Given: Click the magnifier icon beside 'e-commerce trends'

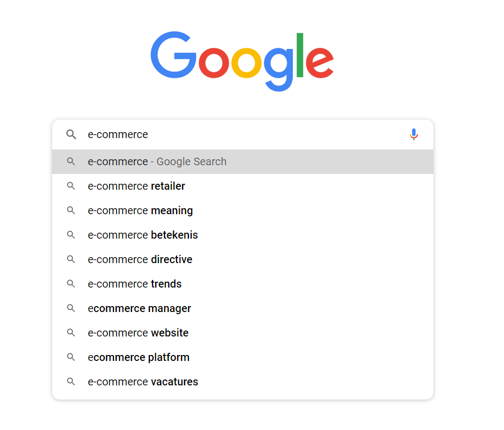Looking at the screenshot, I should (x=71, y=284).
